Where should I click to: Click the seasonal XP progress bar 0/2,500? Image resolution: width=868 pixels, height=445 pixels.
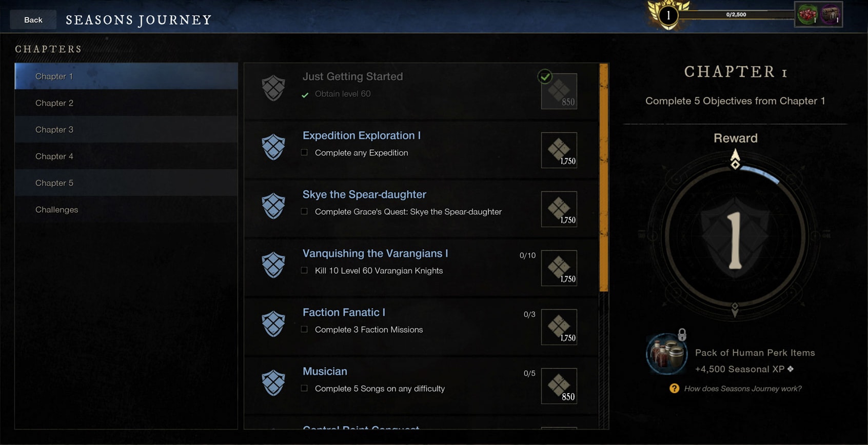[737, 15]
